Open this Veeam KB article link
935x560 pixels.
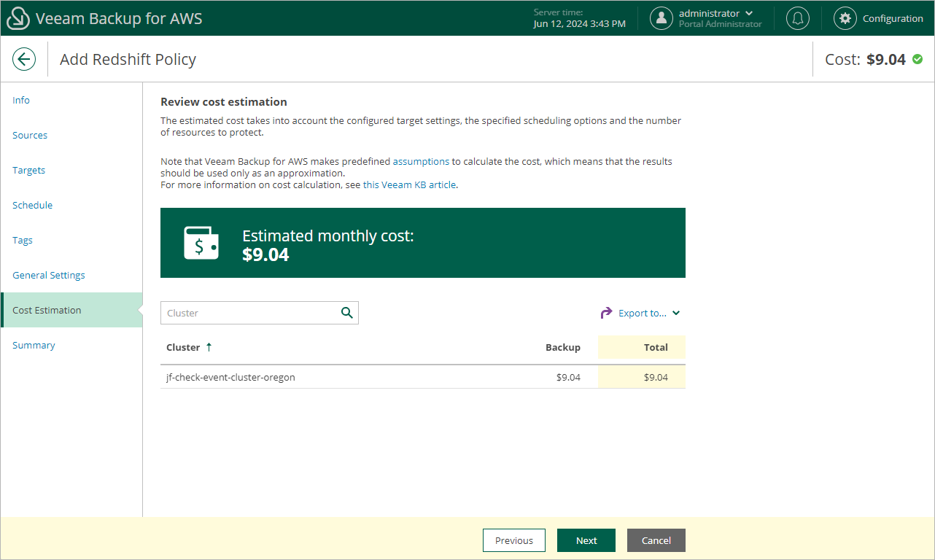[410, 184]
